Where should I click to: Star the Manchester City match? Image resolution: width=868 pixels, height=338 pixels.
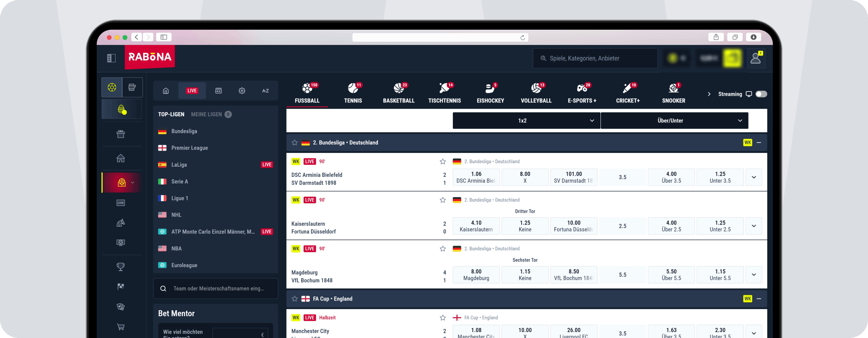(x=443, y=318)
